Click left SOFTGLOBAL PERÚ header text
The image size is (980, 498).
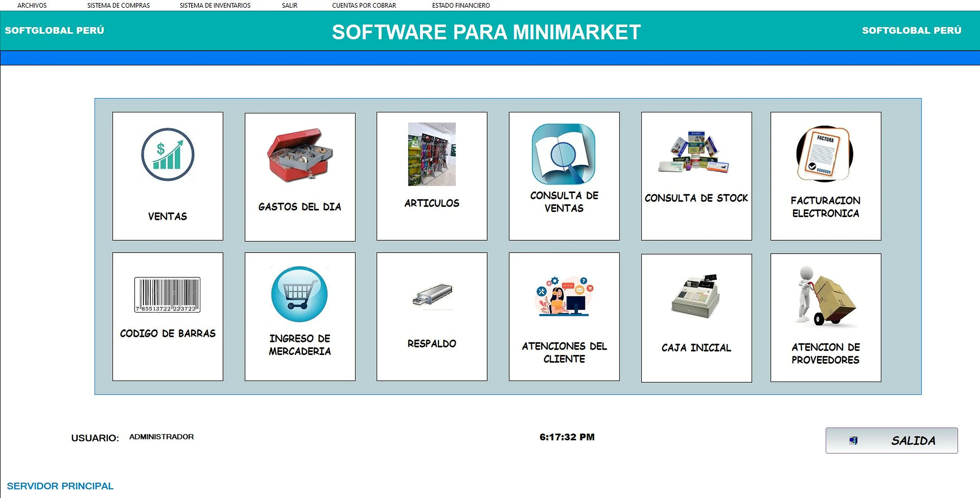[54, 30]
